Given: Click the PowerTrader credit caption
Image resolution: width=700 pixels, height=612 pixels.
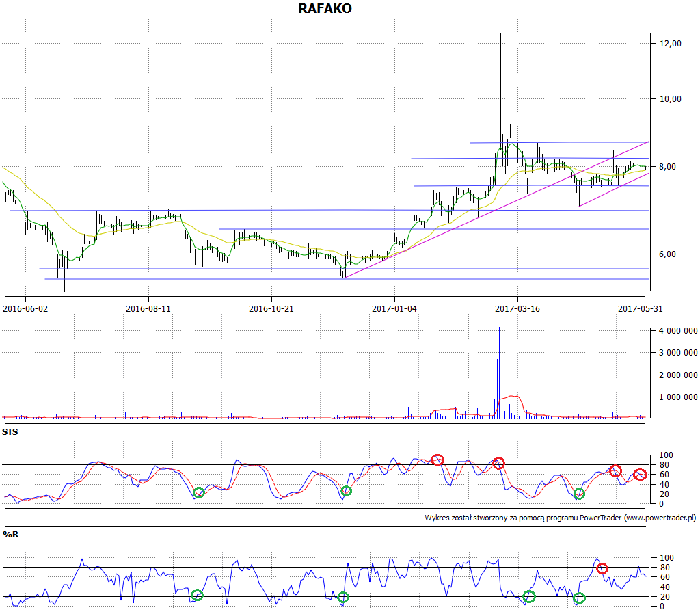Looking at the screenshot, I should (x=561, y=518).
